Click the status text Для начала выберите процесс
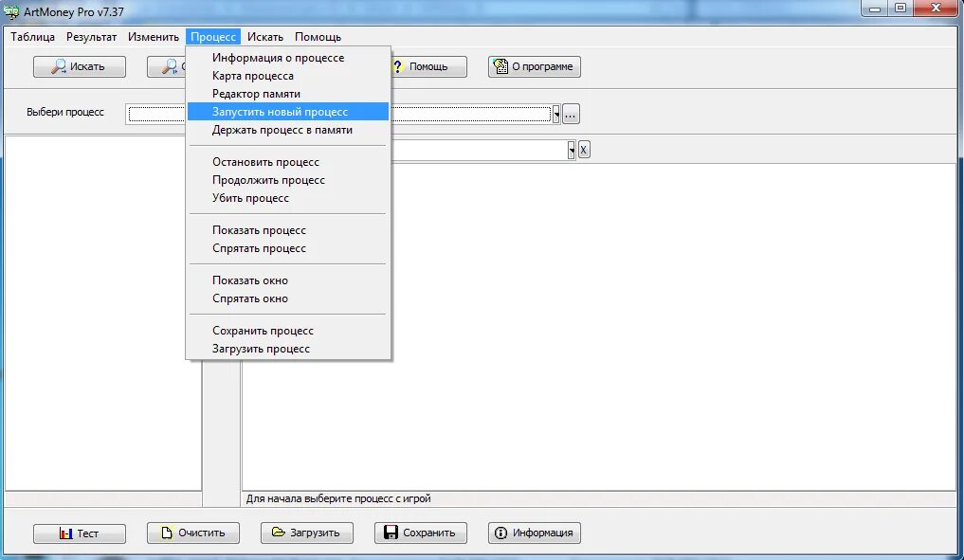 [x=338, y=498]
